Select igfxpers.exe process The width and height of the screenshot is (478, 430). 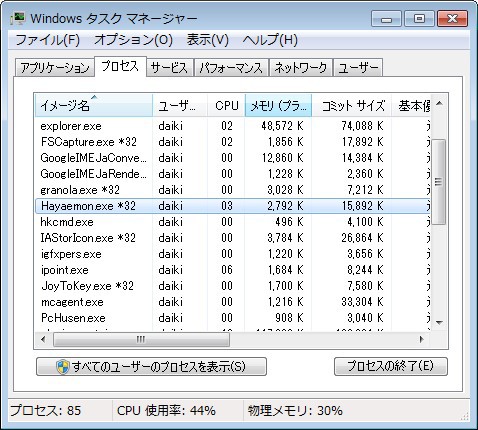pos(233,254)
